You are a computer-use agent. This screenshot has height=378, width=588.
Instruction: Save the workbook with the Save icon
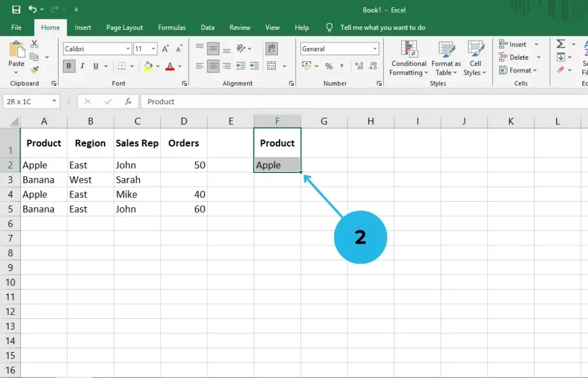tap(16, 9)
